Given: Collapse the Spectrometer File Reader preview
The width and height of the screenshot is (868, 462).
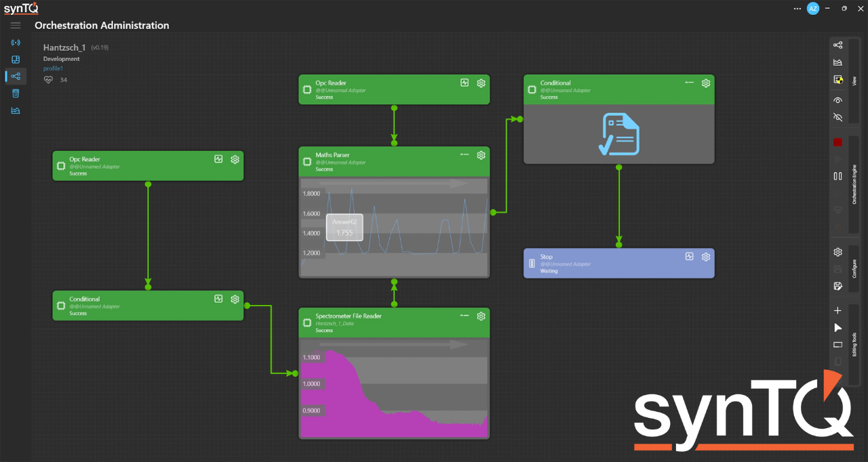Looking at the screenshot, I should 465,316.
